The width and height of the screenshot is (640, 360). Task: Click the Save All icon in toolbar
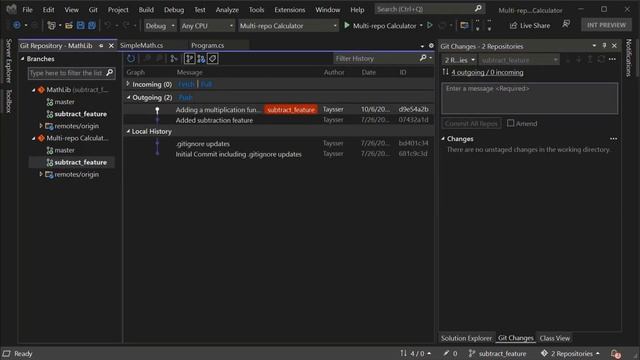pyautogui.click(x=92, y=26)
